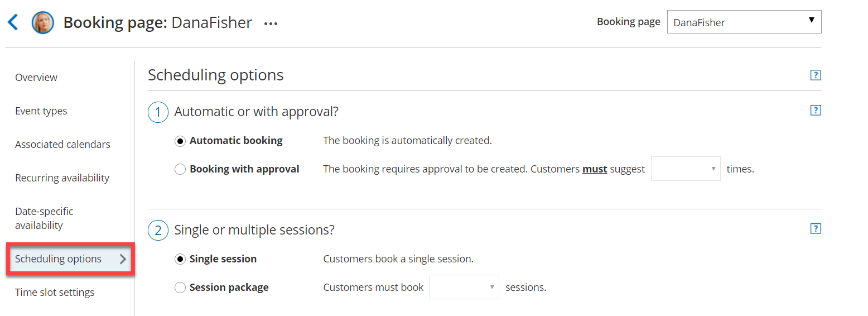
Task: Expand the number of sessions dropdown
Action: pyautogui.click(x=464, y=287)
